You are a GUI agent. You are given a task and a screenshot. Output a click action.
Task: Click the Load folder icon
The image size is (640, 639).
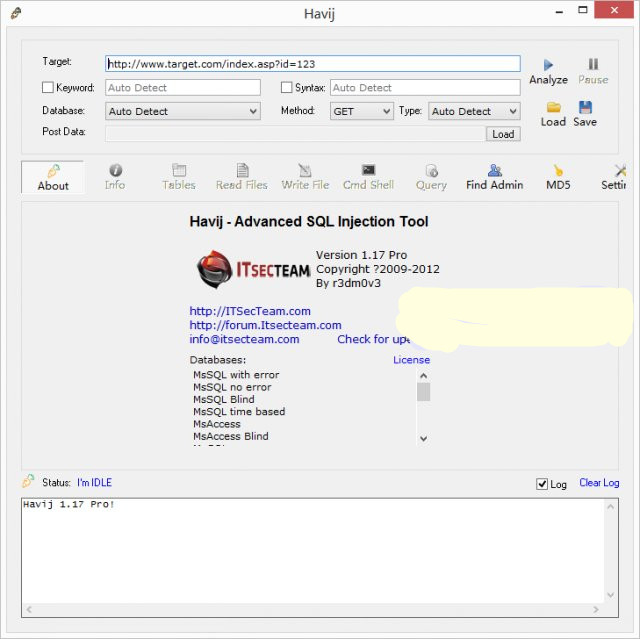coord(553,107)
